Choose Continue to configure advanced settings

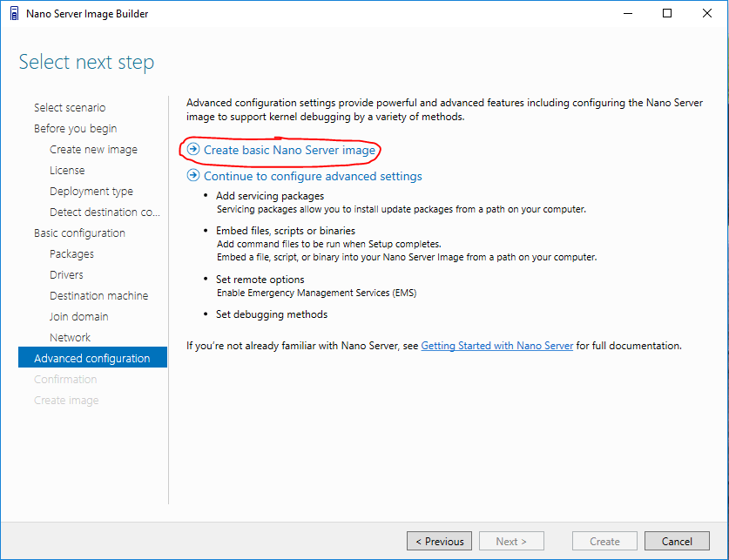tap(313, 176)
